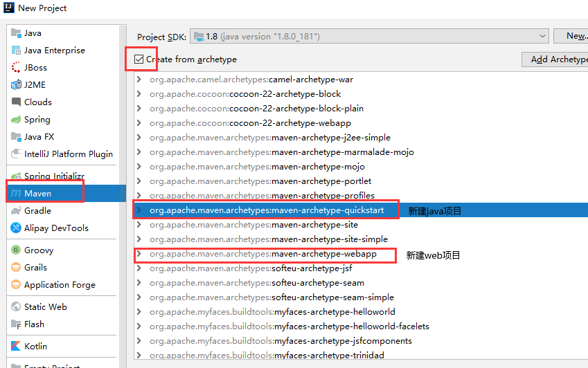Viewport: 588px width, 368px height.
Task: Expand camel-archetype-war entry
Action: tap(139, 80)
